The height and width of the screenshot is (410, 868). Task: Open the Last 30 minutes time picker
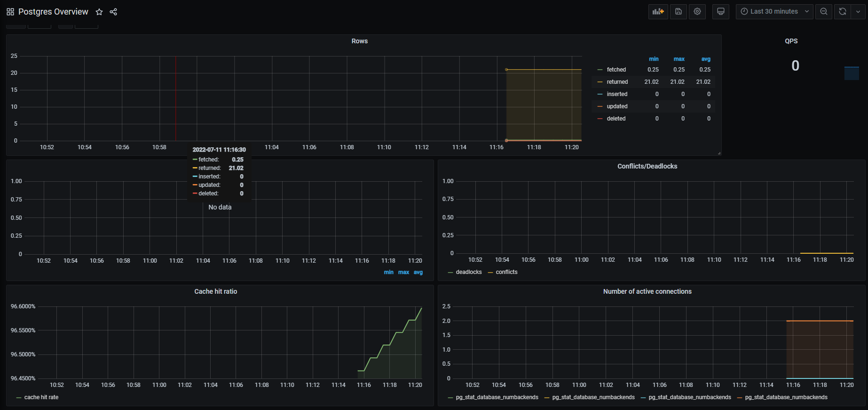click(774, 12)
